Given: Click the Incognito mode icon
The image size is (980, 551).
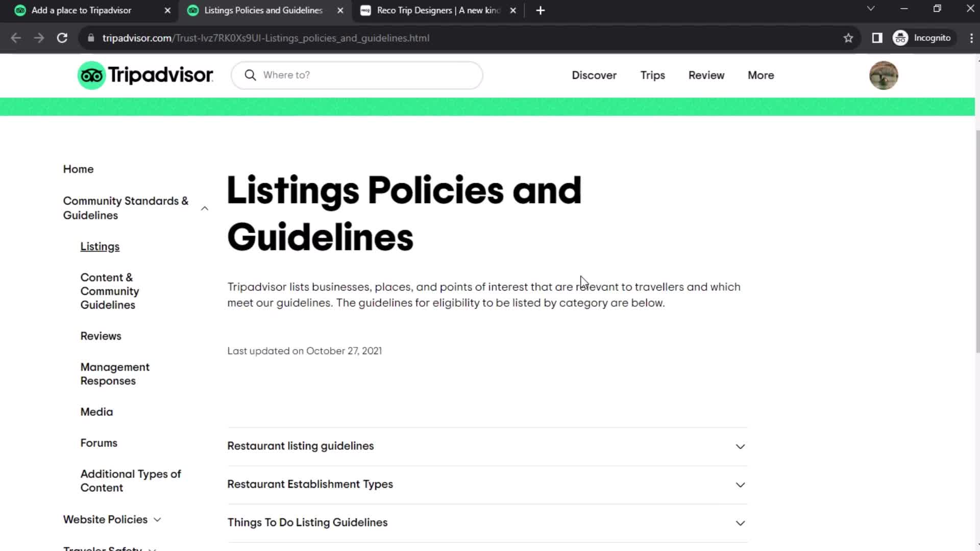Looking at the screenshot, I should pos(901,37).
